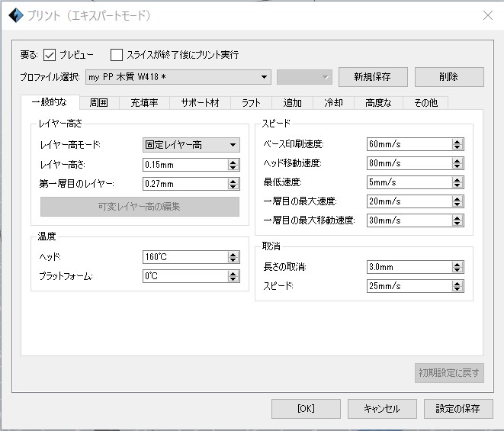Expand the レイヤー高モード dropdown

(191, 145)
